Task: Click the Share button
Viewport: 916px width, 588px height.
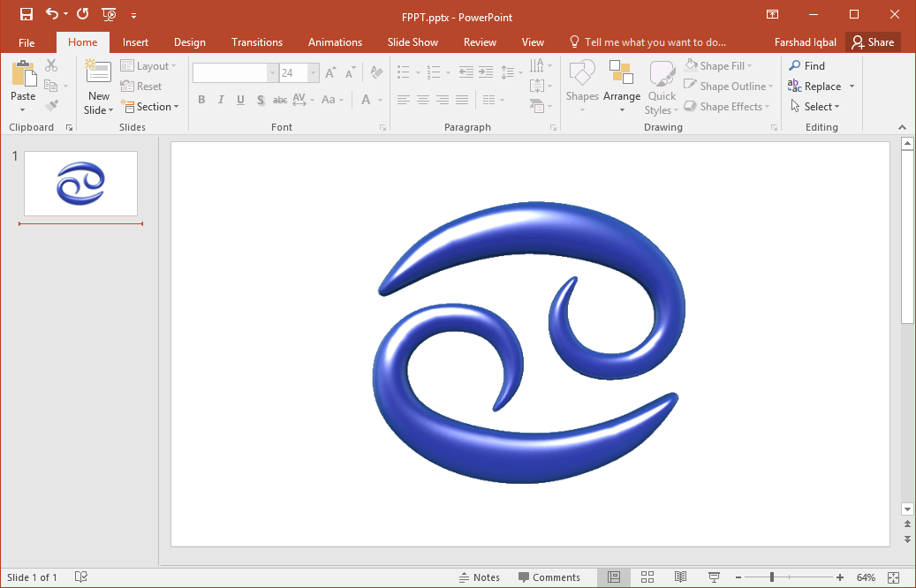Action: pyautogui.click(x=873, y=42)
